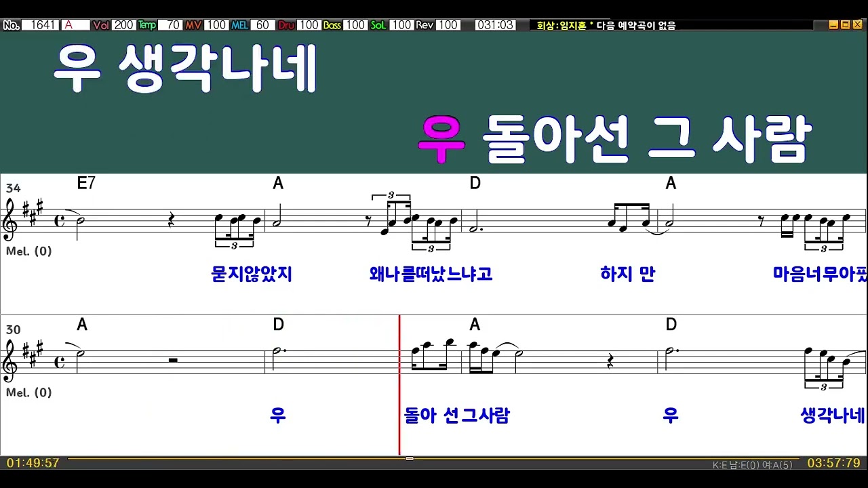Click the MV label

coord(193,25)
